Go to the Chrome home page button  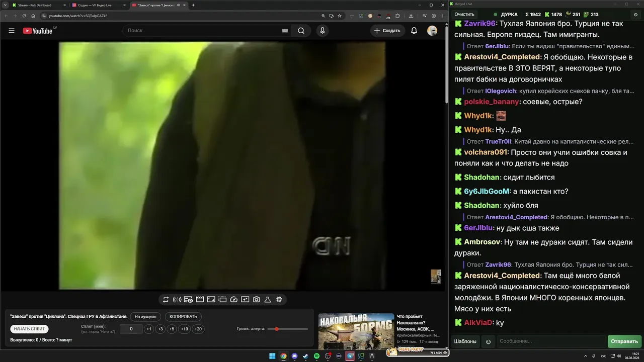click(33, 16)
